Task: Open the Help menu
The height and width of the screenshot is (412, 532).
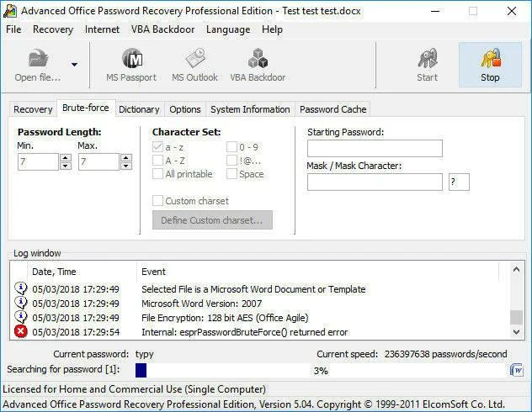Action: [x=272, y=29]
